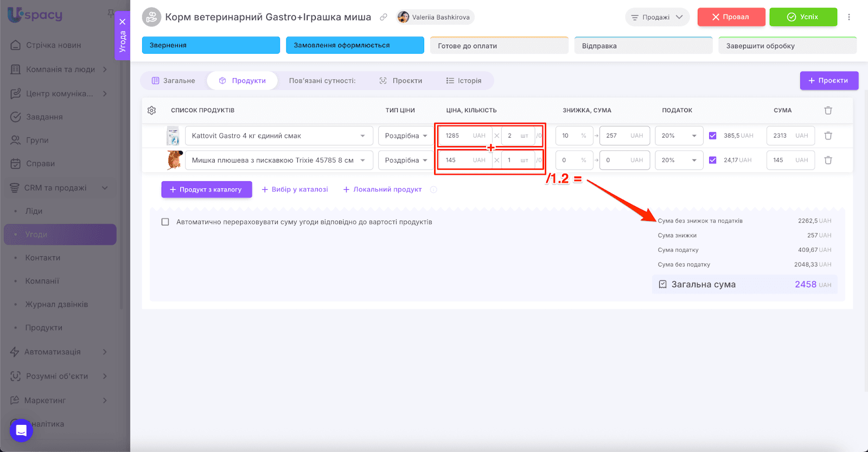Edit quantity field for Мишка плюшева

[x=518, y=160]
